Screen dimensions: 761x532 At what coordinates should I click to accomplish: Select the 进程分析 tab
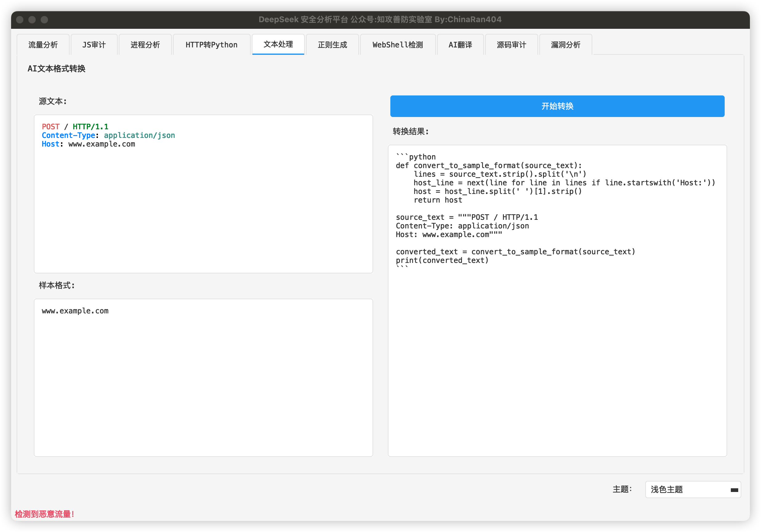click(145, 45)
